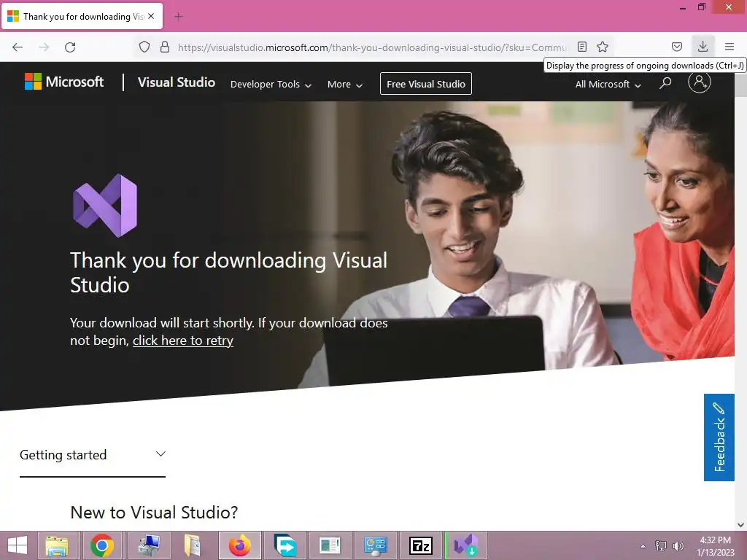Open the Save to Pocket icon
The height and width of the screenshot is (560, 747).
pyautogui.click(x=676, y=47)
